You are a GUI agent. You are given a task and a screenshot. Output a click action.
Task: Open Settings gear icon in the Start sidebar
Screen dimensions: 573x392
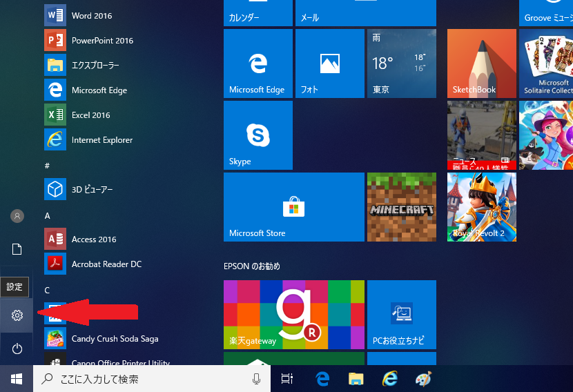click(17, 315)
